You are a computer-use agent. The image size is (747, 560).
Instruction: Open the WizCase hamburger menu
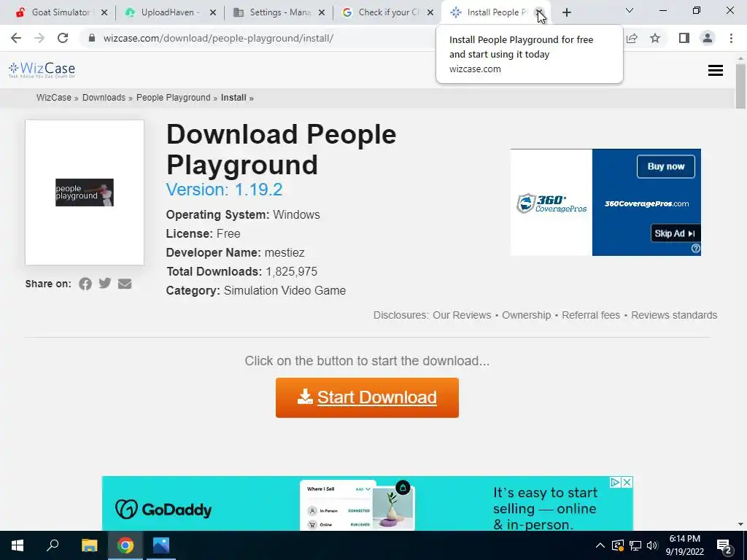click(x=715, y=71)
